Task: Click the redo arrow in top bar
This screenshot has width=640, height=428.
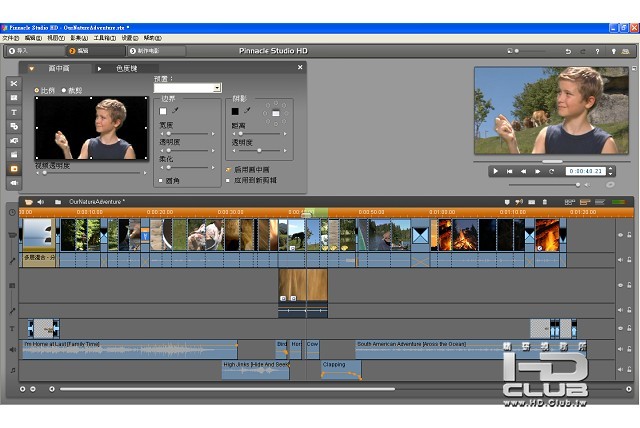Action: tap(583, 51)
